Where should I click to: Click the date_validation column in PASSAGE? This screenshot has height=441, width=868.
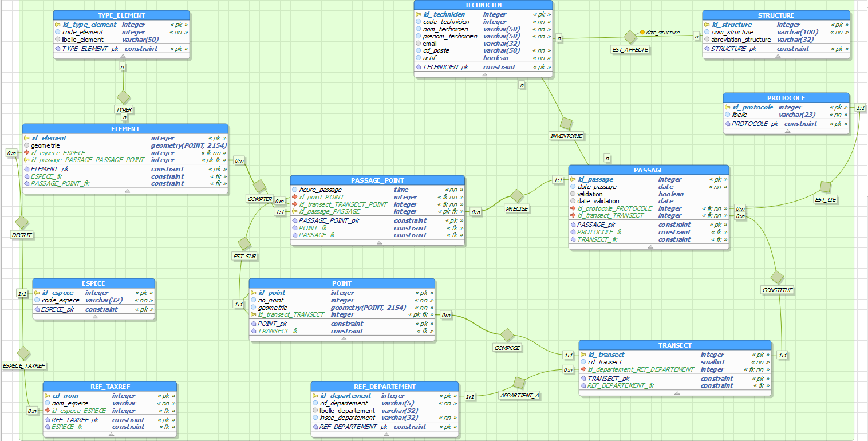[x=649, y=201]
